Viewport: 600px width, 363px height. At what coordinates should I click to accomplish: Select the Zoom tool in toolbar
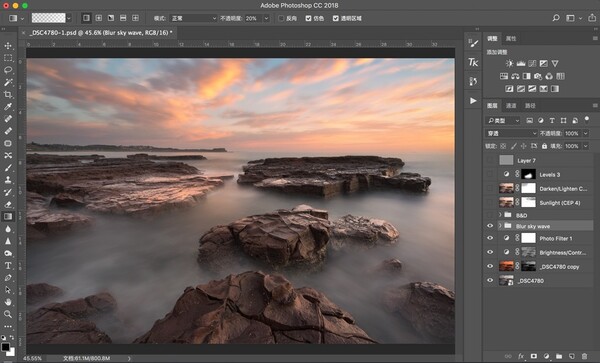(x=8, y=314)
